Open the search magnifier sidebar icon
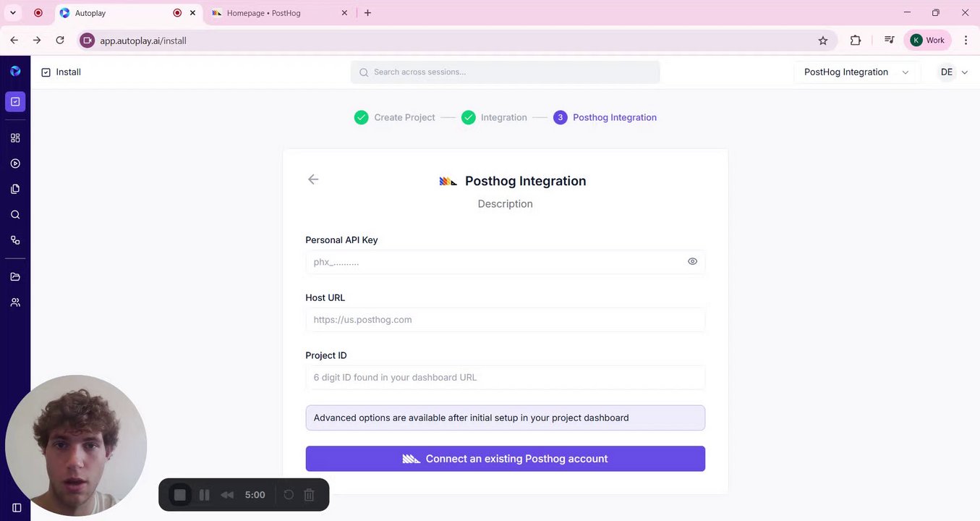 point(15,215)
